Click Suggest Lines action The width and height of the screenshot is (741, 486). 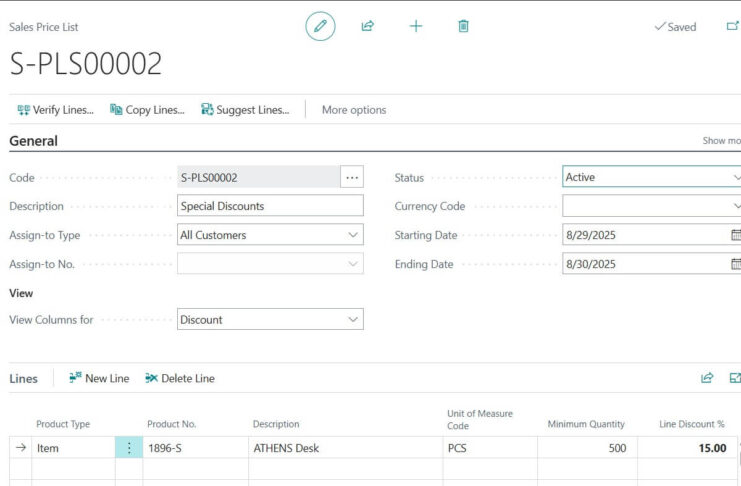point(245,110)
